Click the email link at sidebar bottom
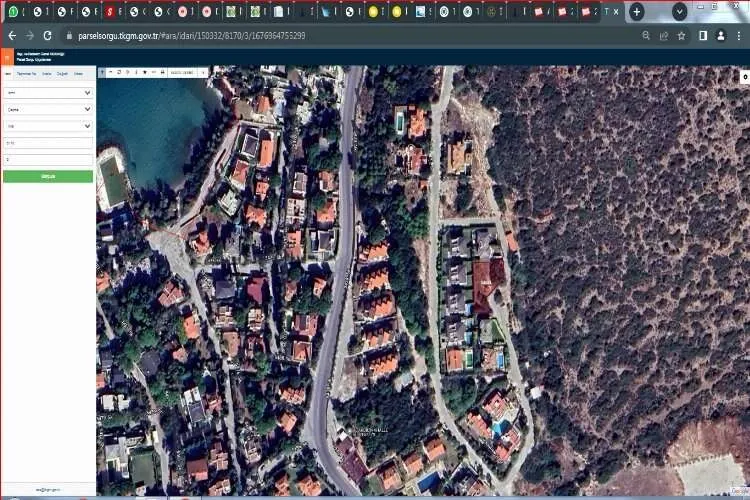Viewport: 750px width, 500px height. point(47,490)
